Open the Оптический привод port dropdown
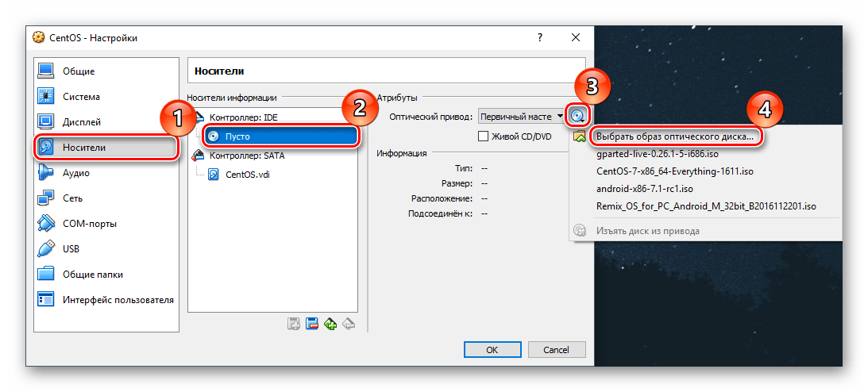The height and width of the screenshot is (392, 868). pos(521,117)
